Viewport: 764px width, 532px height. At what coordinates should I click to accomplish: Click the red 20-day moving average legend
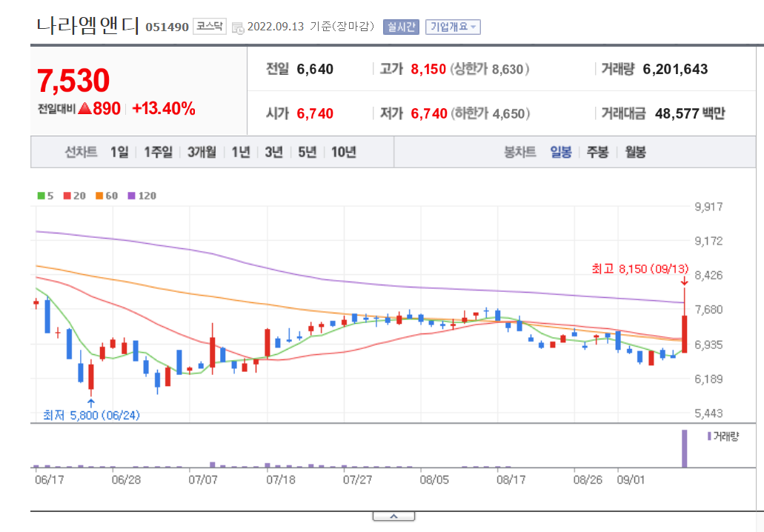pyautogui.click(x=75, y=196)
